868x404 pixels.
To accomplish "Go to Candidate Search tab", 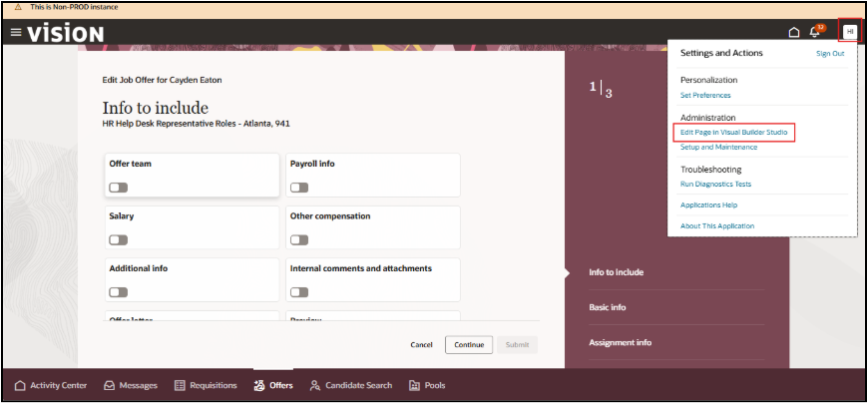I will (351, 385).
